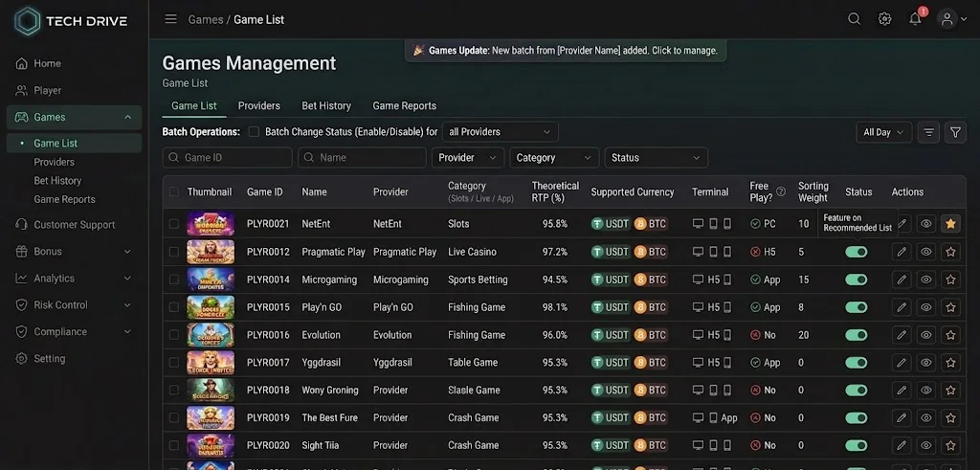Edit the PLYR0015 Play'n GO game
Screen dimensions: 980x470
902,307
